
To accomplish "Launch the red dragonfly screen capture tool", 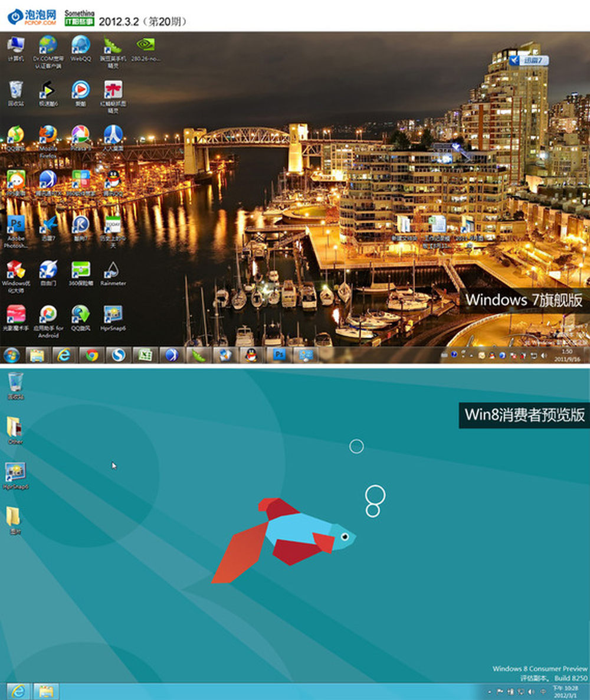I will click(x=113, y=96).
